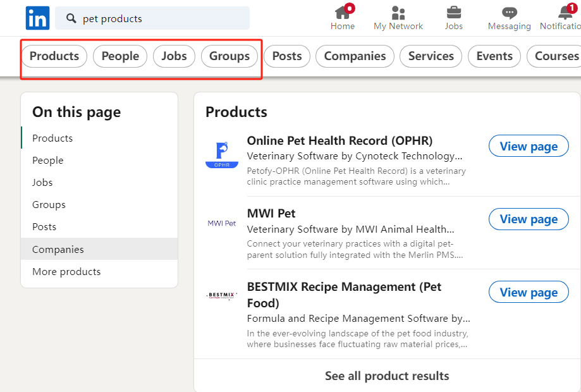Screen dimensions: 581x392
Task: Click See all product results
Action: [x=387, y=376]
